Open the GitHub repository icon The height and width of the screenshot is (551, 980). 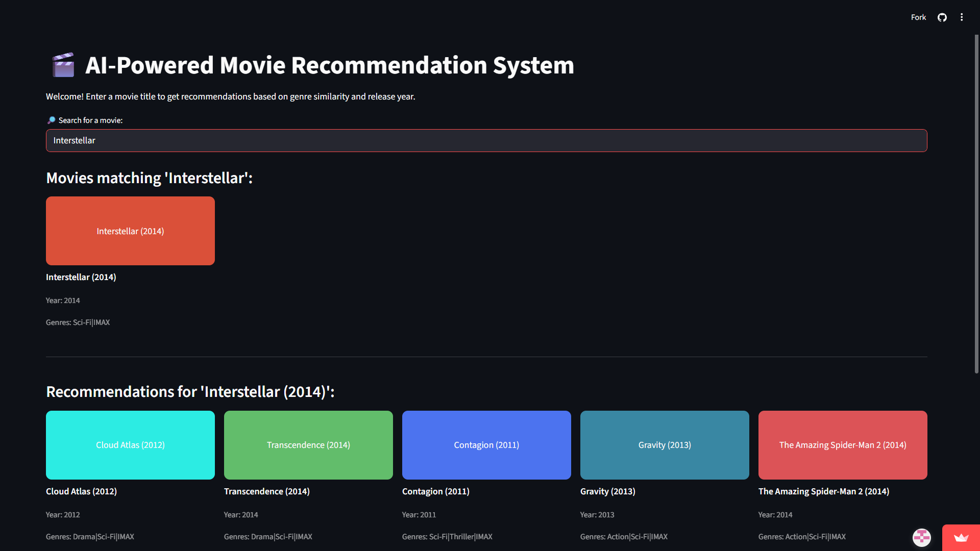942,17
